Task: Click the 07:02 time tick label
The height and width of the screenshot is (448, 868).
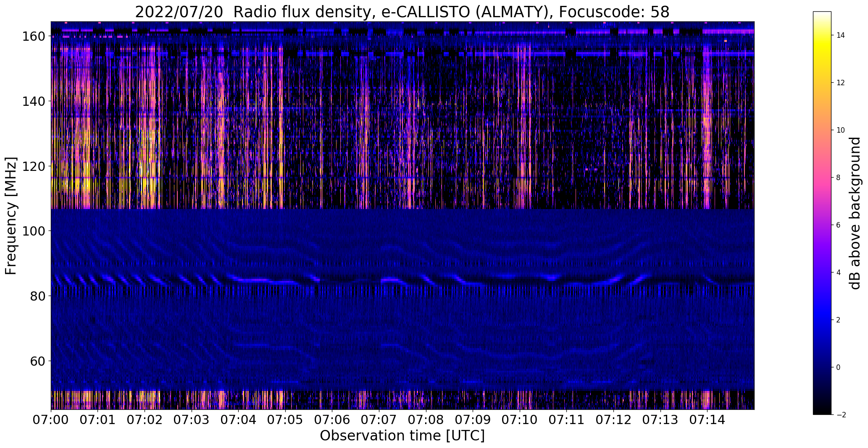Action: pos(145,419)
